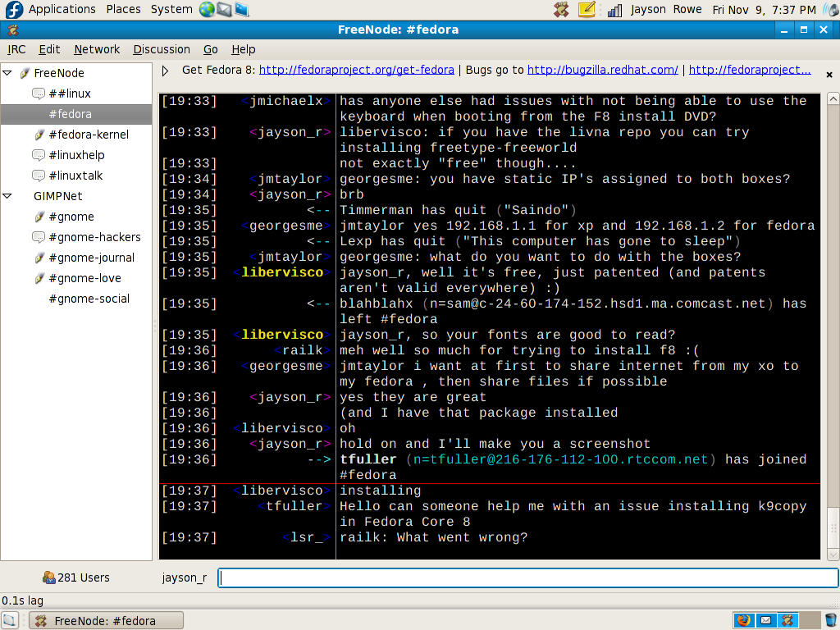Select the FreeNode network row
Image resolution: width=840 pixels, height=630 pixels.
(76, 73)
